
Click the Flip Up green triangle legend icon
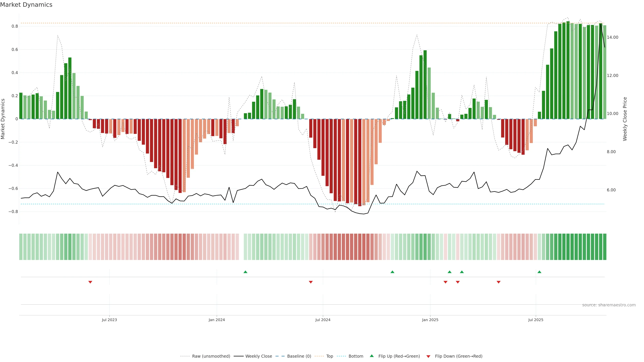(x=372, y=356)
